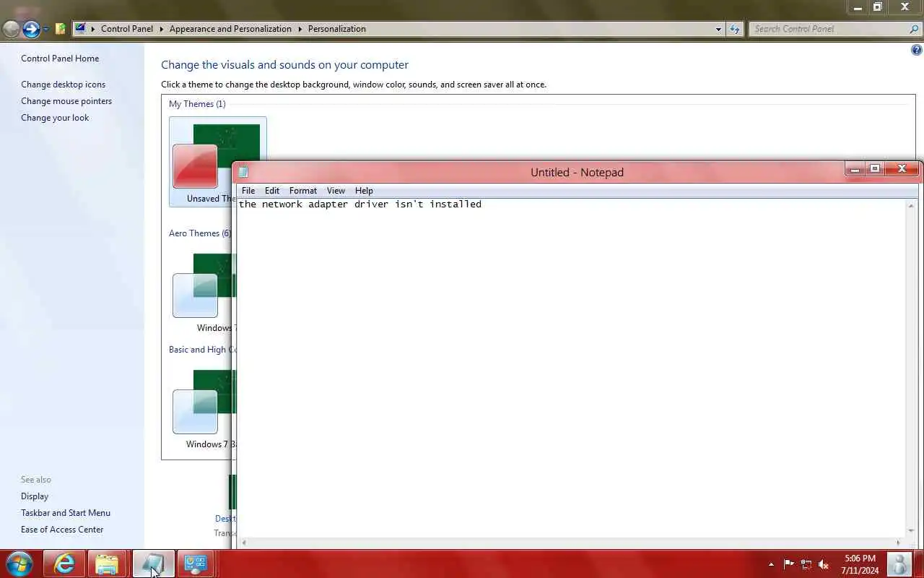Viewport: 924px width, 578px height.
Task: Open Control Panel Home link
Action: pyautogui.click(x=60, y=59)
